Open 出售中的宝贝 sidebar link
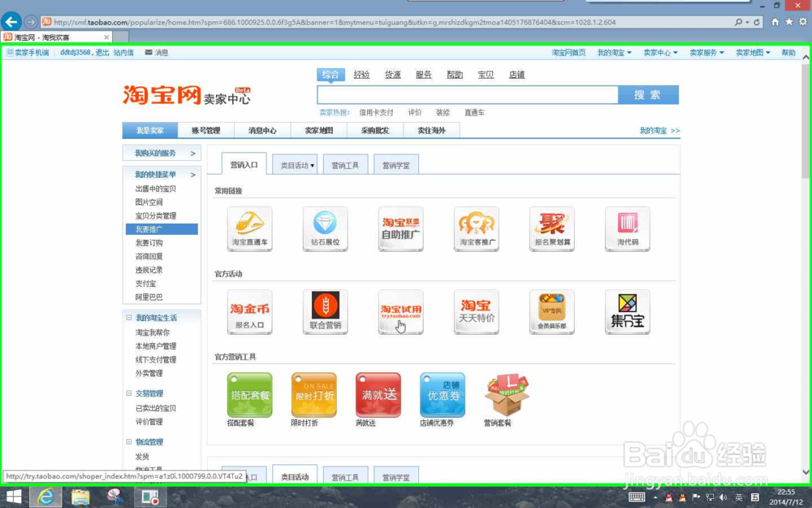The height and width of the screenshot is (508, 812). point(156,189)
